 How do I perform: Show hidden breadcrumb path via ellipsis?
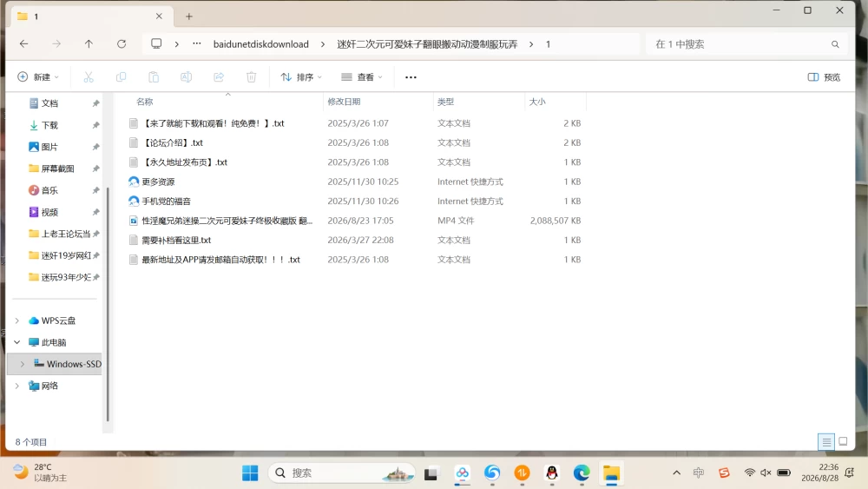point(196,43)
